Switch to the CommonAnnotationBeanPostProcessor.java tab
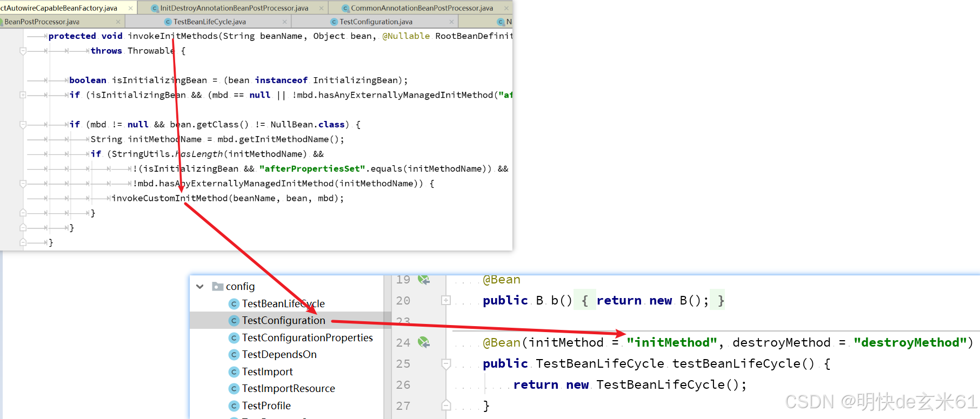 point(422,8)
